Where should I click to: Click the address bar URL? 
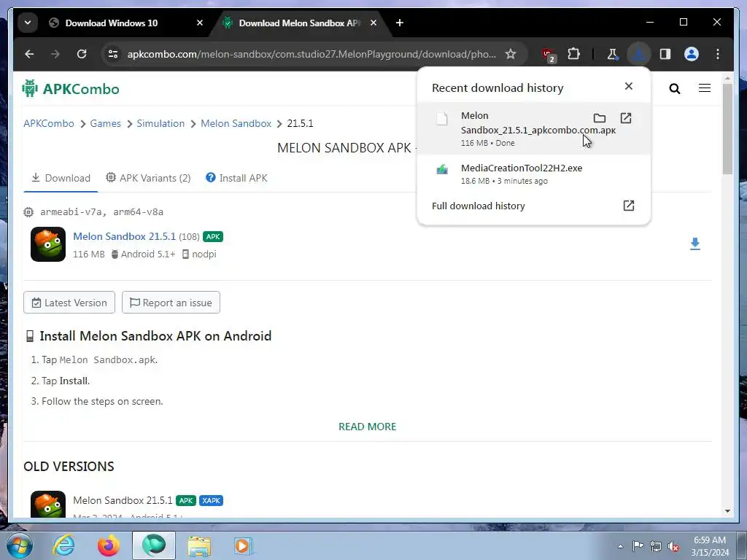coord(311,54)
